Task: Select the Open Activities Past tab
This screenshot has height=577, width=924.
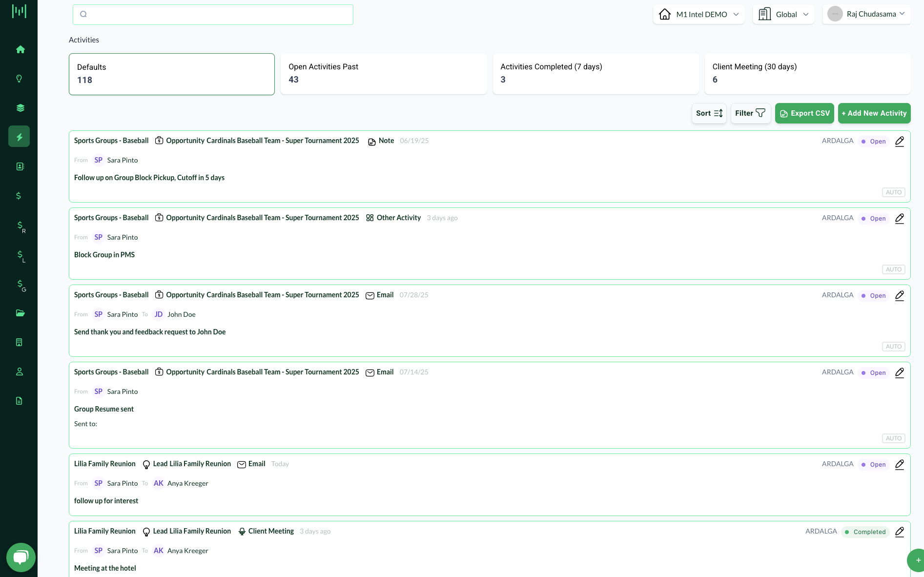Action: (383, 74)
